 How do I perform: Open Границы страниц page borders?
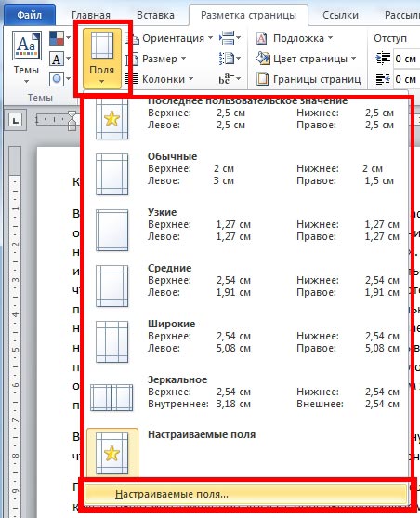tap(308, 79)
